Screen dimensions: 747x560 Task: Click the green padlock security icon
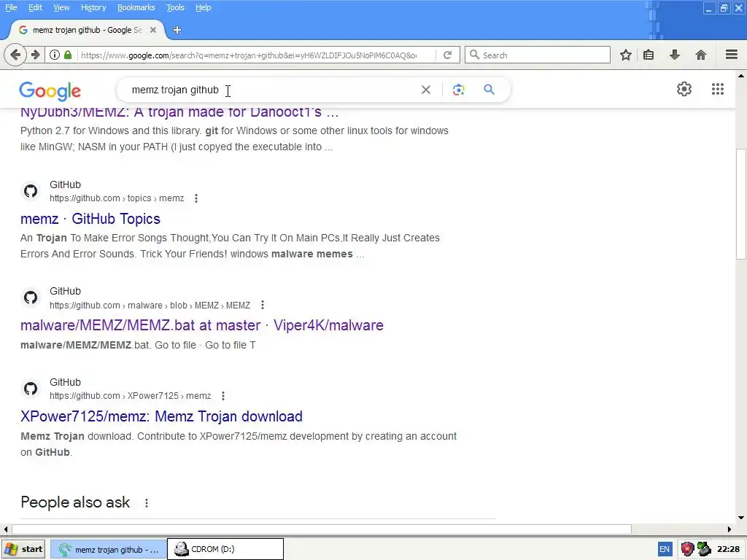(x=68, y=55)
